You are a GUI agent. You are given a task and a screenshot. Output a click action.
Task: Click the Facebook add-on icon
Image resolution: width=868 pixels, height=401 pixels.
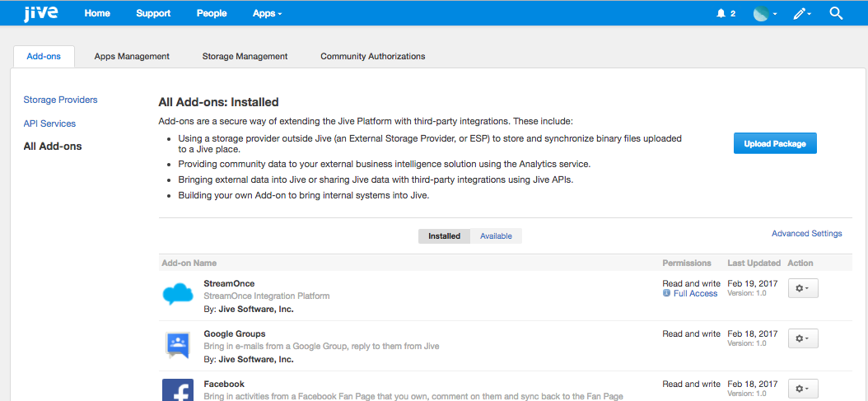[178, 390]
